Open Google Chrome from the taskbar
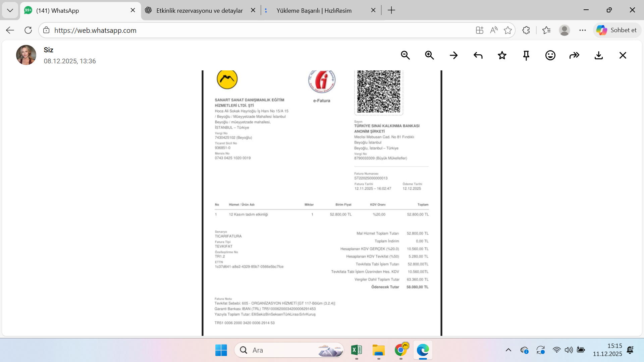 [401, 350]
